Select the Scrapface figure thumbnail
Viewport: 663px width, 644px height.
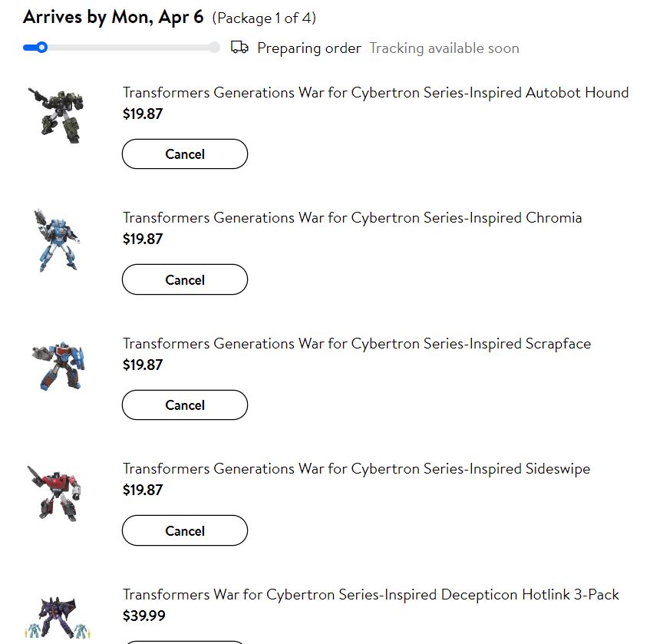click(x=58, y=365)
